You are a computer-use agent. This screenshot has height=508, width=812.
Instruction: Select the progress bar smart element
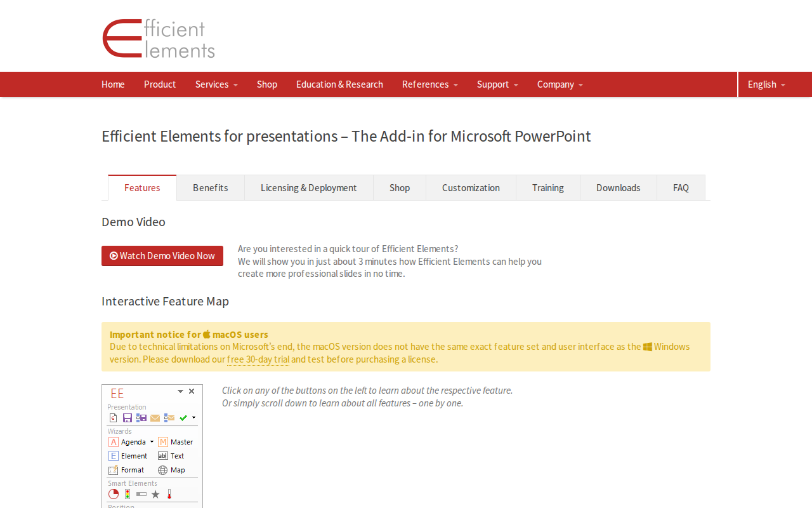(141, 494)
